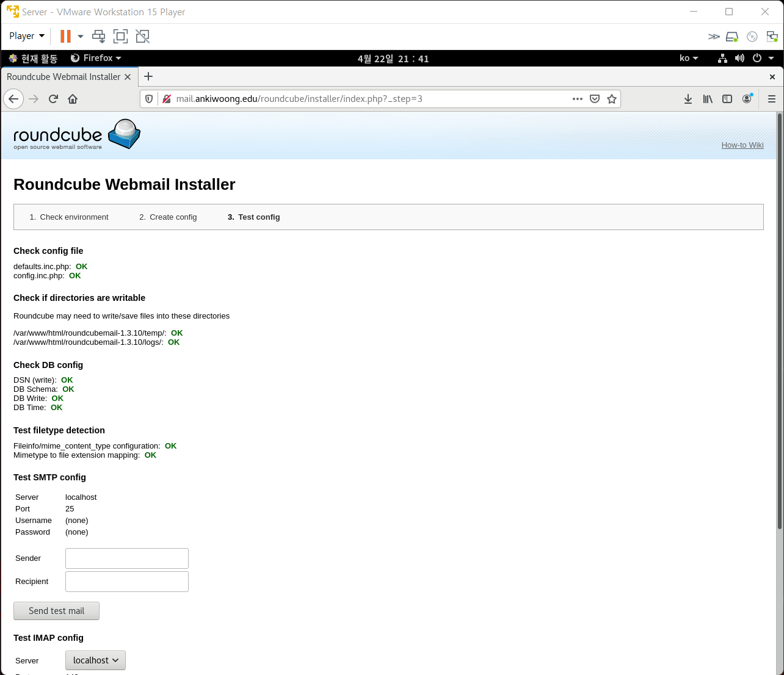Image resolution: width=784 pixels, height=675 pixels.
Task: Click the DB Schema status line
Action: click(44, 389)
